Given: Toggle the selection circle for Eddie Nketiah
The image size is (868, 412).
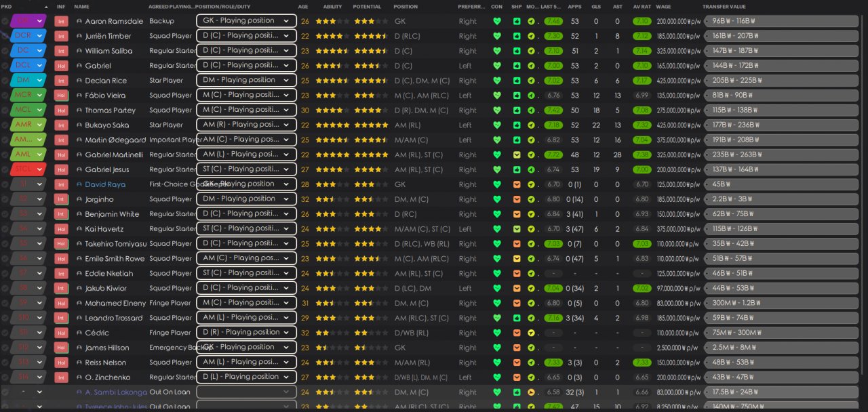Looking at the screenshot, I should click(5, 274).
